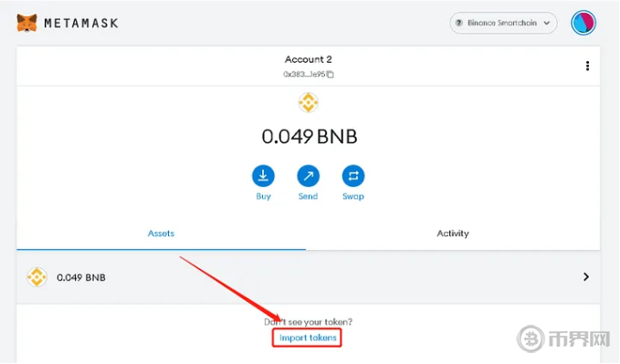
Task: Click the Swap label
Action: point(353,196)
